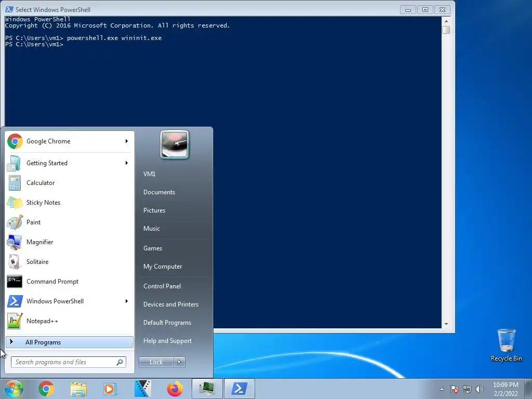Click the Getting Started icon
This screenshot has height=399, width=532.
14,163
